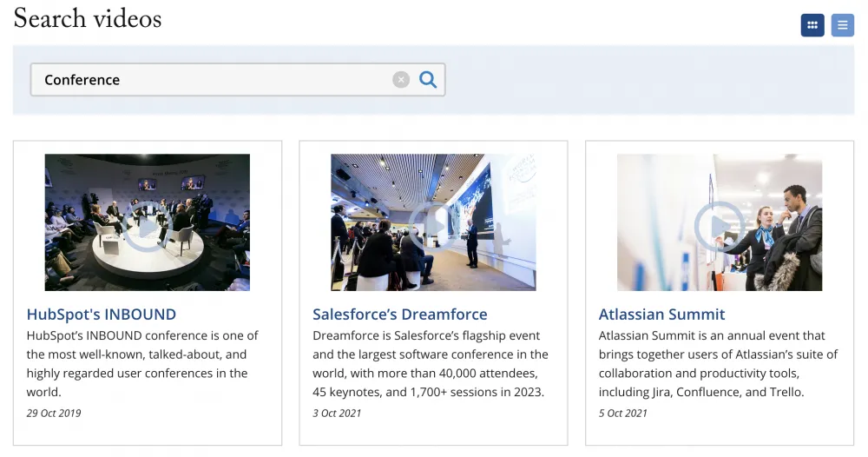The height and width of the screenshot is (457, 868).
Task: Click the 5 Oct 2021 date
Action: pos(623,414)
